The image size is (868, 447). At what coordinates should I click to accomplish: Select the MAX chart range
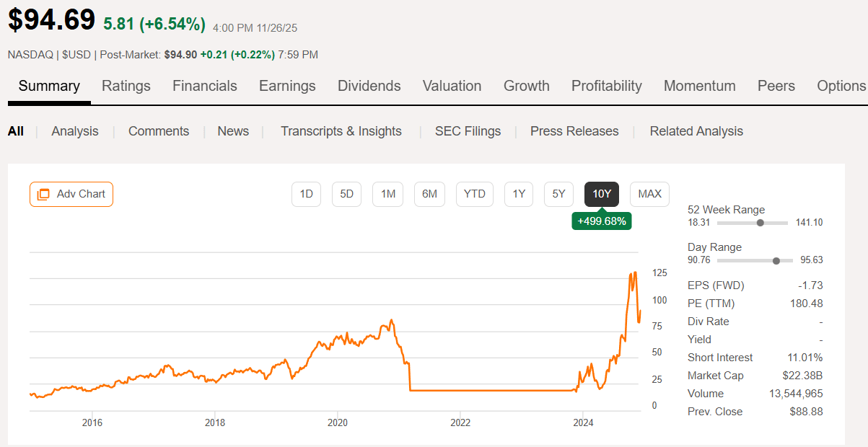click(649, 194)
